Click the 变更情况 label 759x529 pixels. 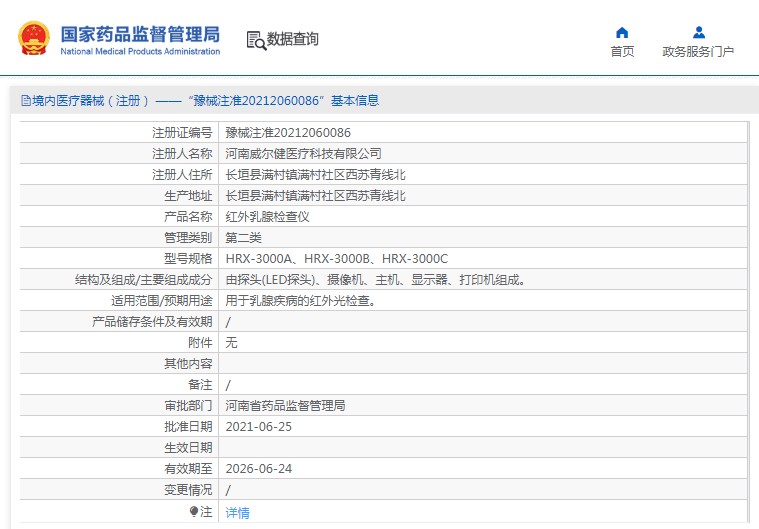(x=188, y=490)
